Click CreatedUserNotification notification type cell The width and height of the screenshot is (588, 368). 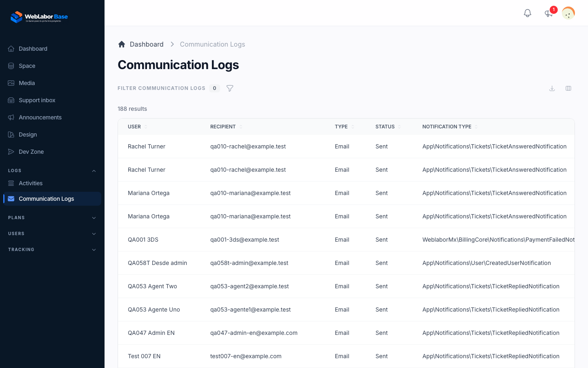point(486,263)
